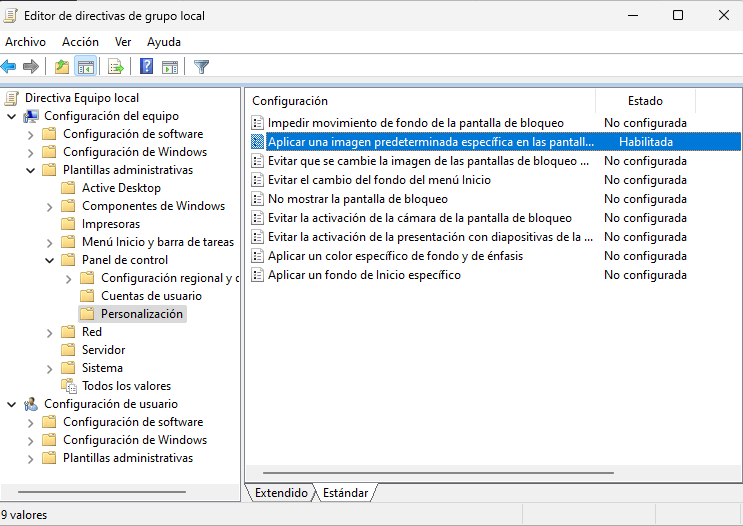Click the Forward arrow toolbar icon
The width and height of the screenshot is (743, 526).
(x=31, y=67)
